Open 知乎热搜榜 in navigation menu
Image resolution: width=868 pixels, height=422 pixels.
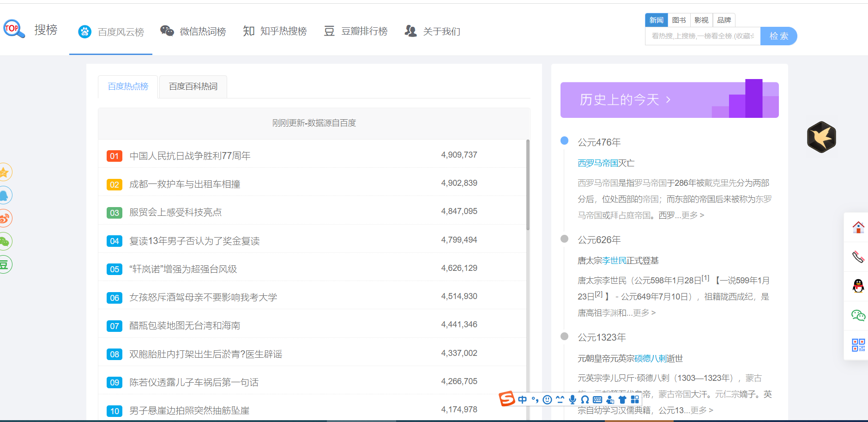(x=275, y=31)
